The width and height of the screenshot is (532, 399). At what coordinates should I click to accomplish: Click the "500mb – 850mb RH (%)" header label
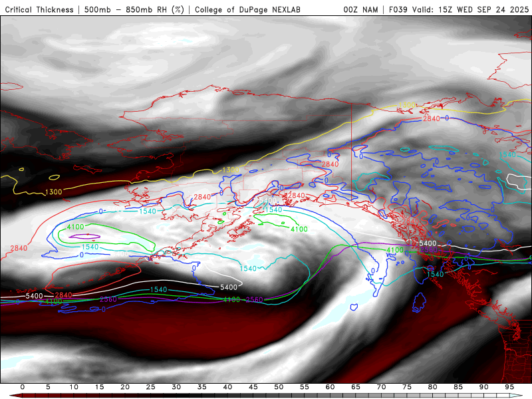click(x=134, y=9)
